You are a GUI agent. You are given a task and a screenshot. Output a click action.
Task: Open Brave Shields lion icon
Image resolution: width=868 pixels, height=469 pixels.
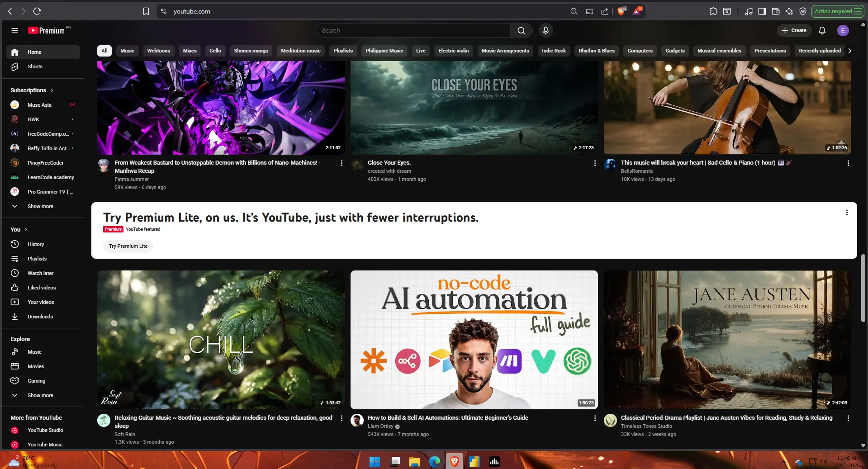click(621, 11)
